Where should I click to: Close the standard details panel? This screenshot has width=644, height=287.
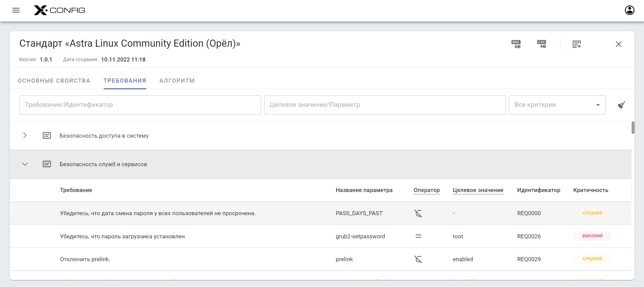[x=618, y=44]
